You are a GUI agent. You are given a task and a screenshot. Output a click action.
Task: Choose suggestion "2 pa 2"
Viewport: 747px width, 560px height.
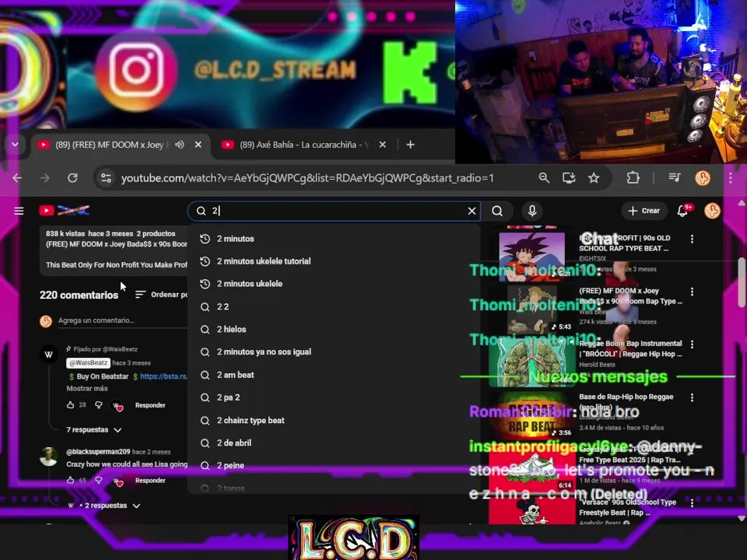[334, 397]
